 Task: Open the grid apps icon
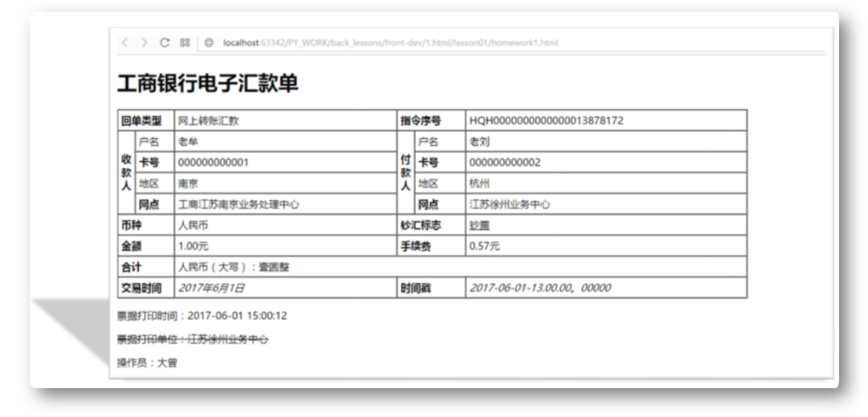(x=185, y=42)
